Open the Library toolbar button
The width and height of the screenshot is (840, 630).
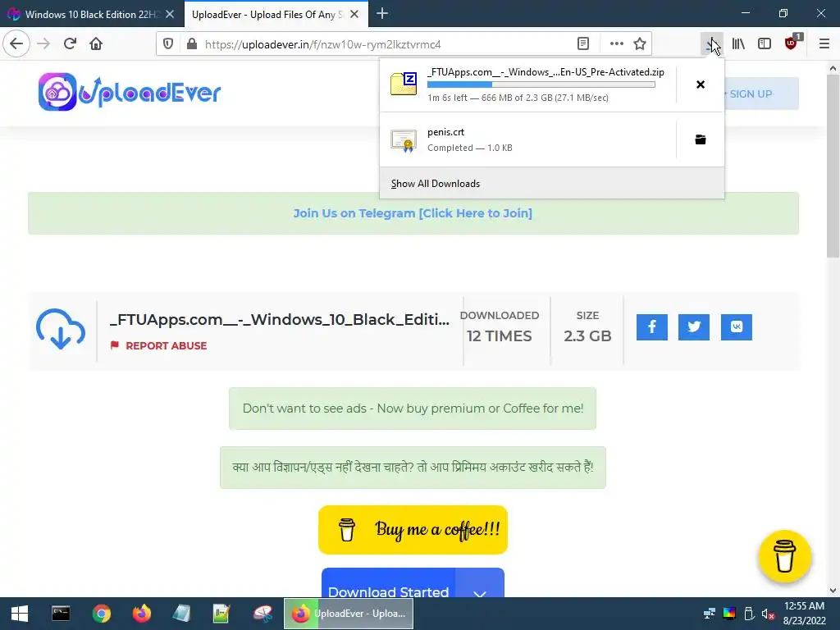738,44
